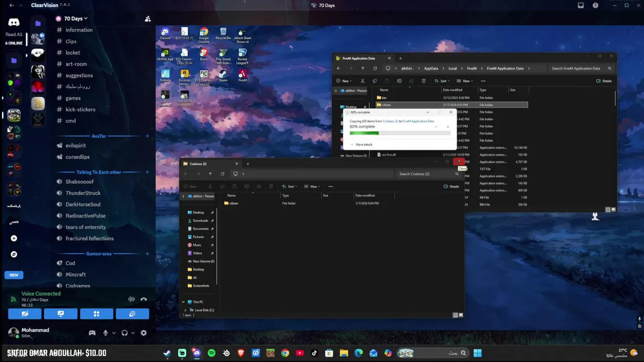Select the Fortnite desktop icon
The image size is (644, 362).
[x=165, y=76]
